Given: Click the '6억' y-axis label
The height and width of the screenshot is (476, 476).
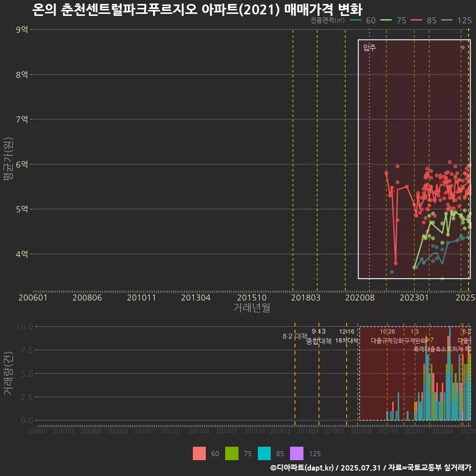Looking at the screenshot, I should click(x=22, y=164).
